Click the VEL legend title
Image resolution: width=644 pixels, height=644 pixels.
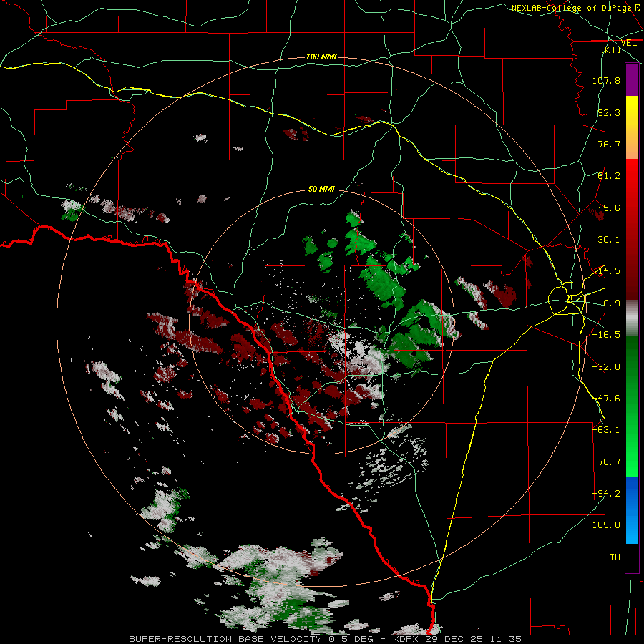pyautogui.click(x=628, y=43)
